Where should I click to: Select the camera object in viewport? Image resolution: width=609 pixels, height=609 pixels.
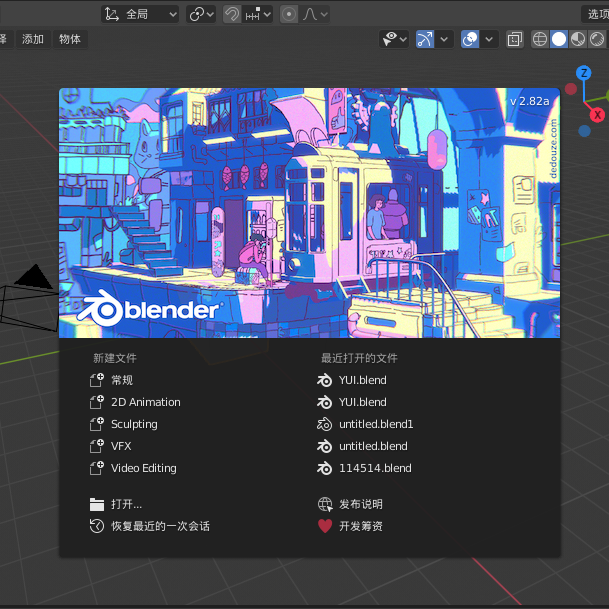coord(29,299)
